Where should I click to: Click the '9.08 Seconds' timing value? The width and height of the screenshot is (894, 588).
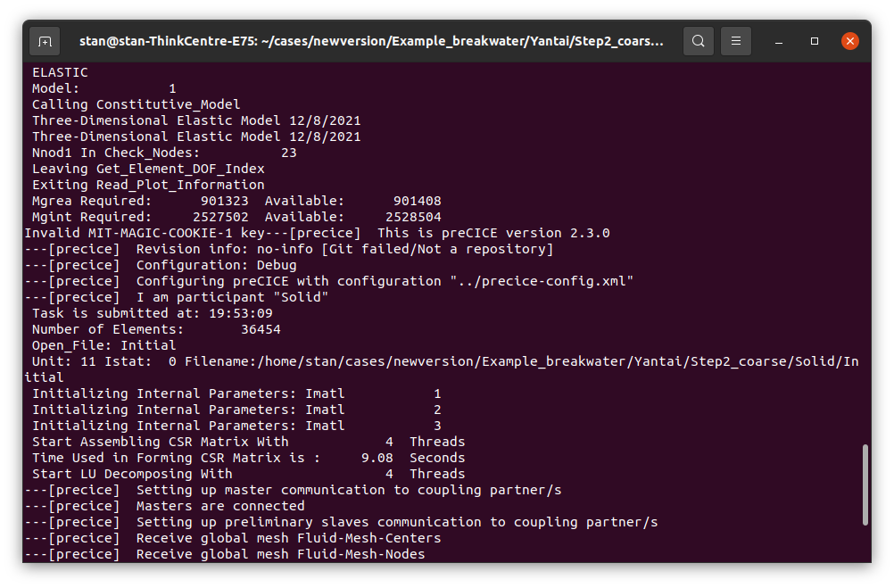tap(413, 458)
